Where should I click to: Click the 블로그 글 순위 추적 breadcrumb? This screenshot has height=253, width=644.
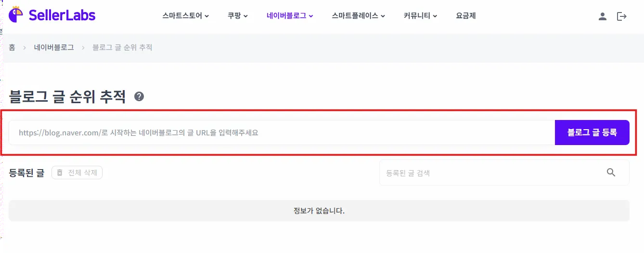[122, 48]
